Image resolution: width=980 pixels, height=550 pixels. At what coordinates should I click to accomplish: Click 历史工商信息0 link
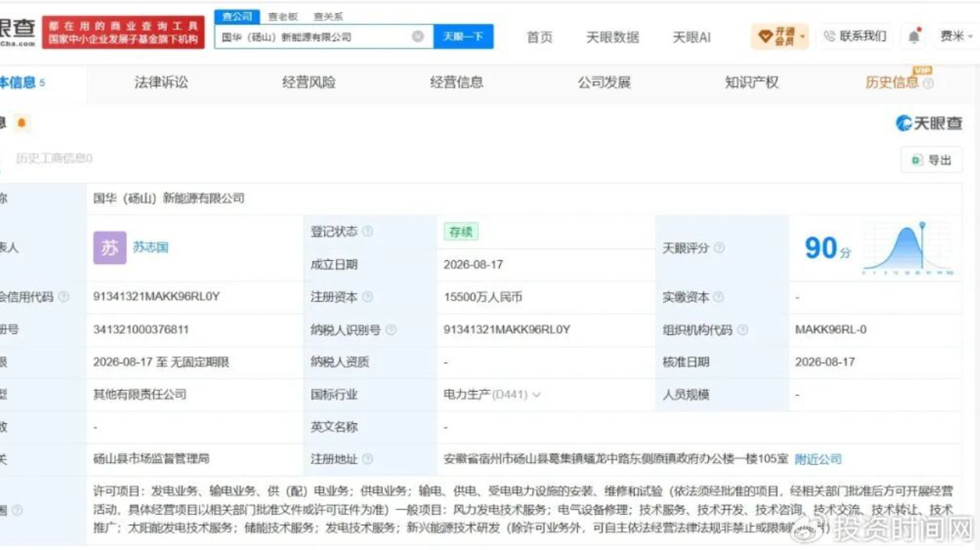54,158
